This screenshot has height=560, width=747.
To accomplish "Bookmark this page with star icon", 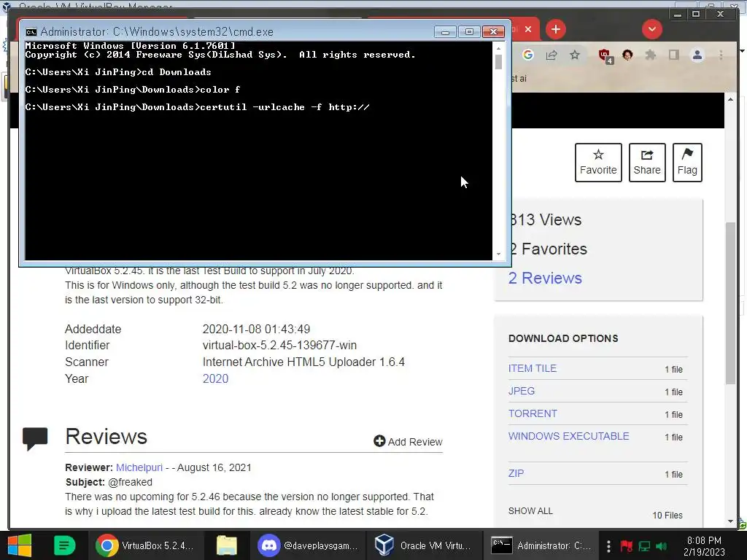I will coord(575,55).
